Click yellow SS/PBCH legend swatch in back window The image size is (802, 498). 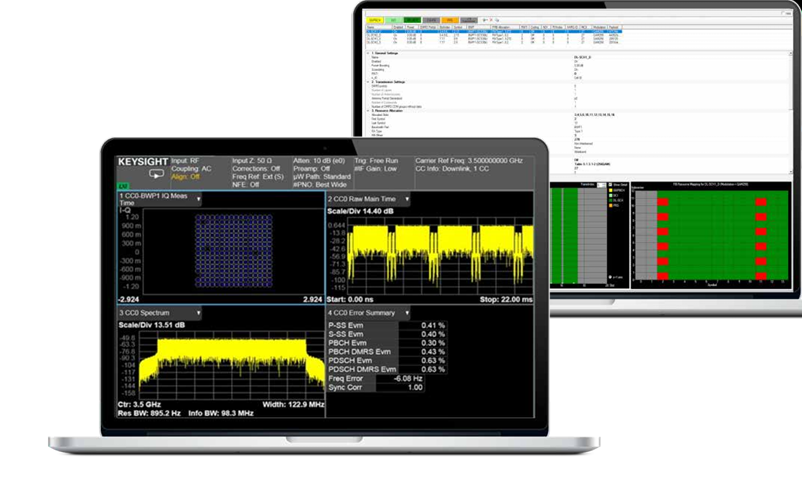click(x=611, y=190)
